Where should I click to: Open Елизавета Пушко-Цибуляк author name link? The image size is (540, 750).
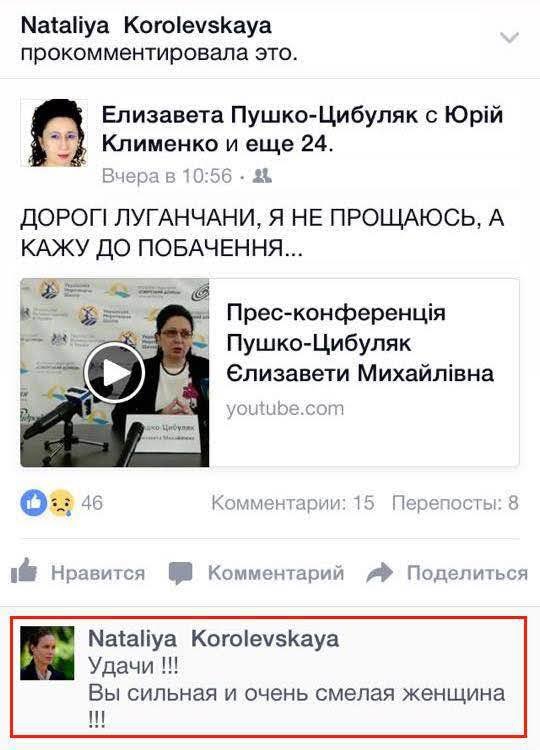click(x=260, y=115)
